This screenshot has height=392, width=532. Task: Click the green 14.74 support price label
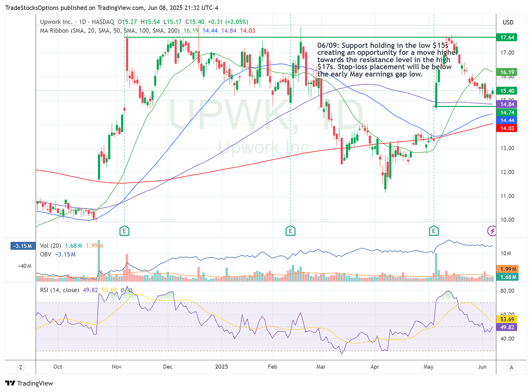507,112
